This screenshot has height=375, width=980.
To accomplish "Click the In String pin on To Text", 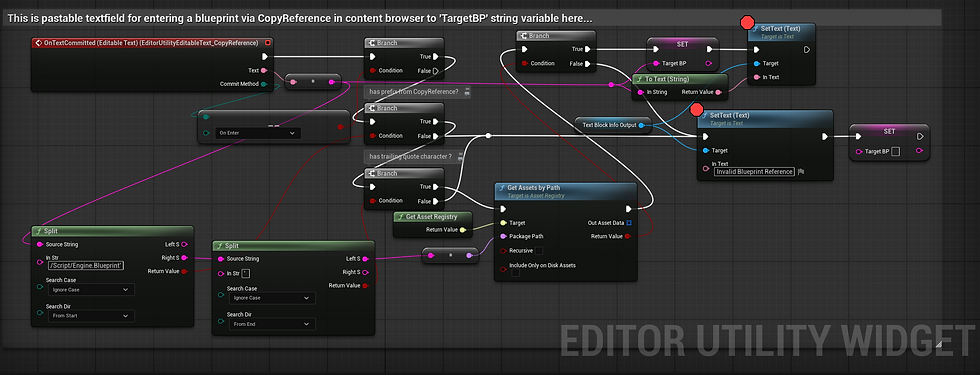I will (x=640, y=92).
